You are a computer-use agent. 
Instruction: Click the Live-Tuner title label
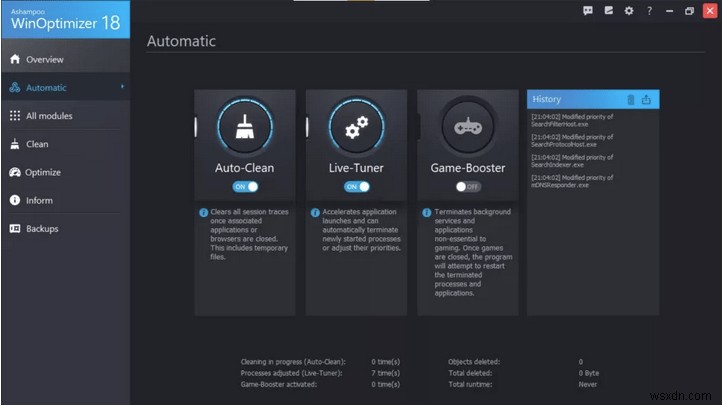(356, 168)
